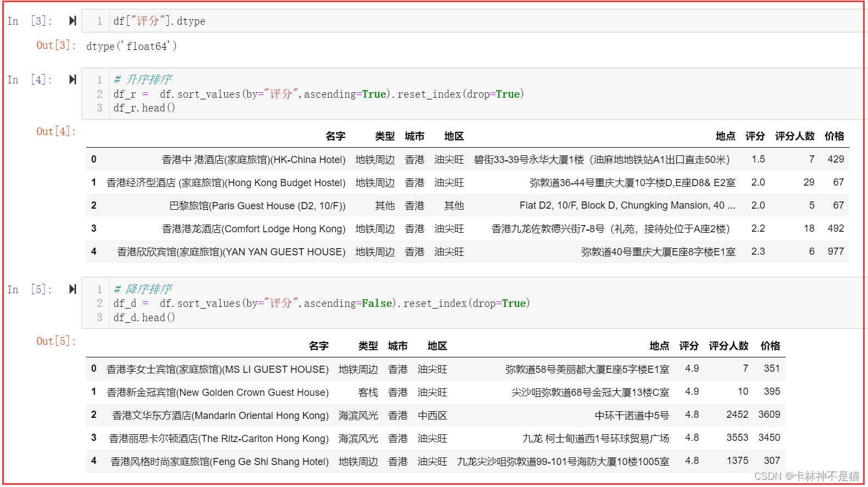Click the 395 price cell
This screenshot has width=868, height=487.
[772, 391]
